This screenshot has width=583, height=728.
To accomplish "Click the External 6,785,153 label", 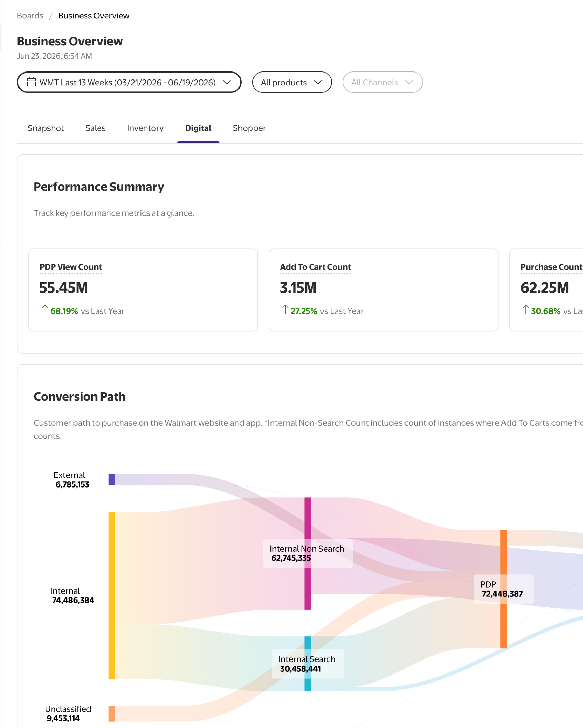I will point(72,480).
